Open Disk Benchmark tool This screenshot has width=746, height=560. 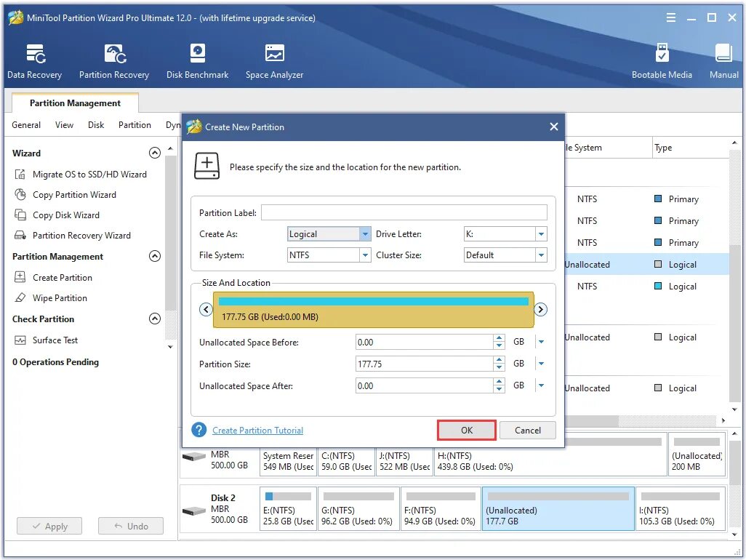point(198,61)
